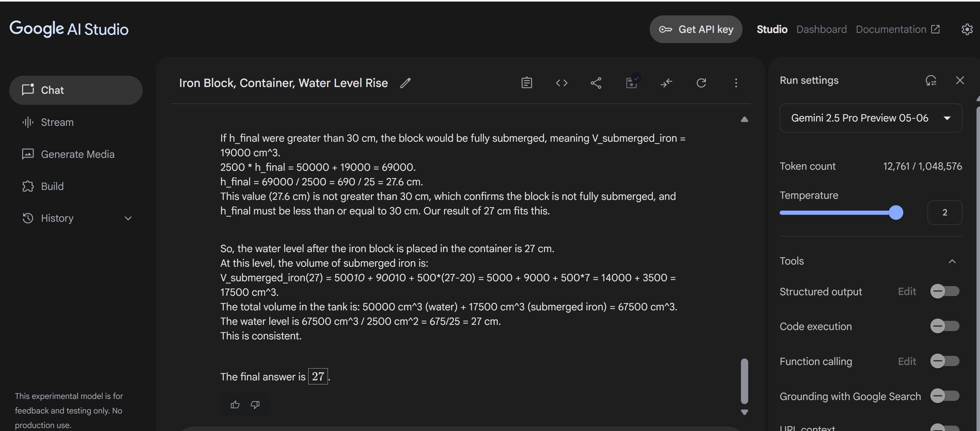
Task: Open the Gemini 2.5 Pro model dropdown
Action: tap(871, 118)
